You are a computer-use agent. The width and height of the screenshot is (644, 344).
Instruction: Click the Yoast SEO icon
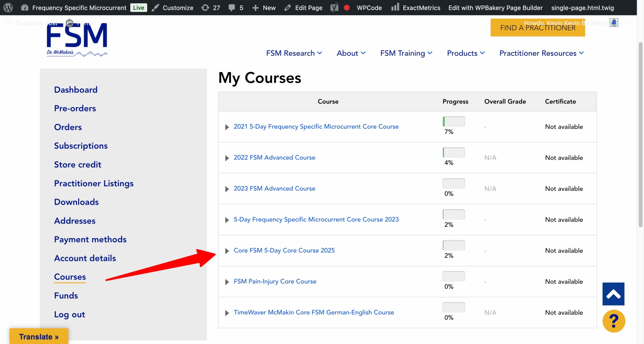334,8
